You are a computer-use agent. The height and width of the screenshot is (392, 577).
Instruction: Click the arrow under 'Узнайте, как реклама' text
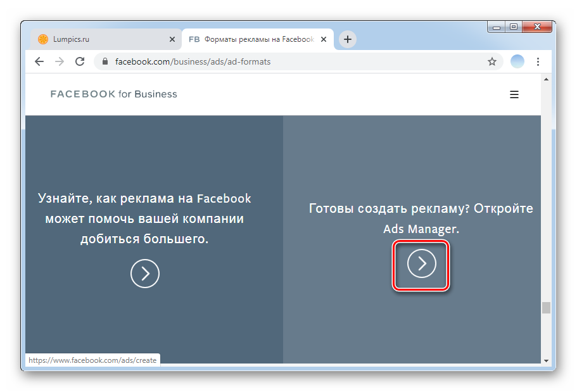[x=145, y=274]
